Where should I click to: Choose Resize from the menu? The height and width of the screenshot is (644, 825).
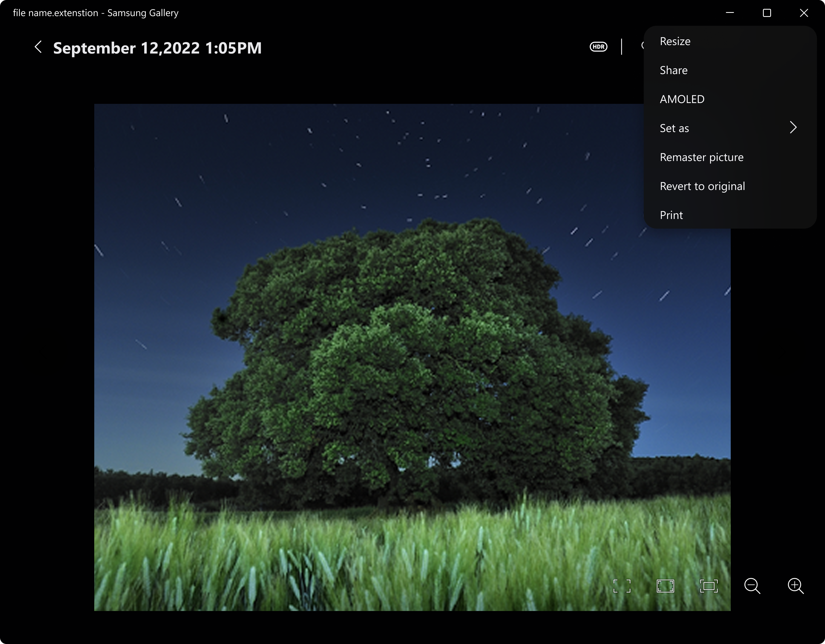pyautogui.click(x=675, y=41)
